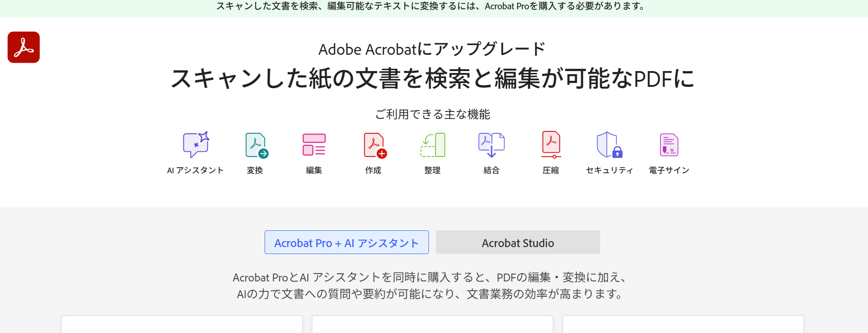
Task: Select the AI アシスタント feature icon
Action: coord(196,144)
